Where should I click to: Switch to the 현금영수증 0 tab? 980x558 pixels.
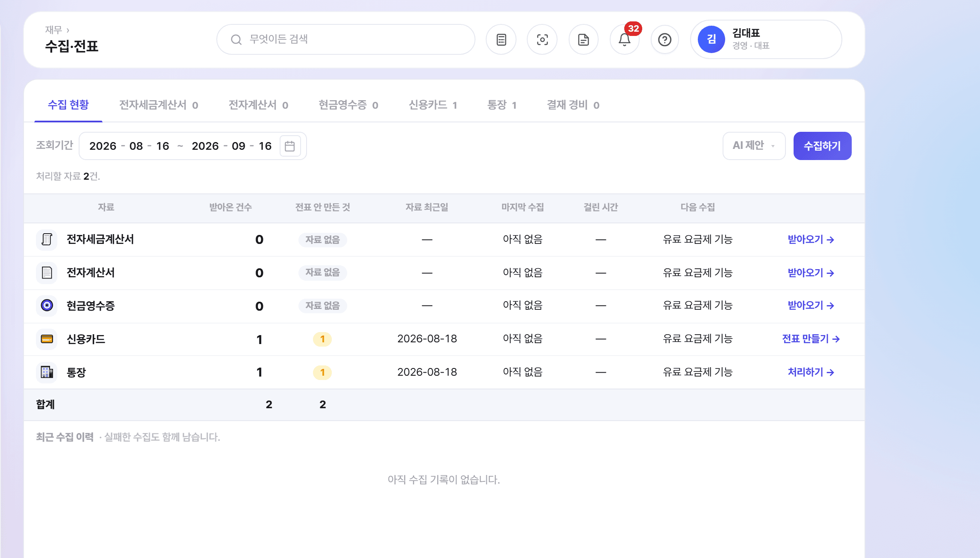[x=348, y=105]
